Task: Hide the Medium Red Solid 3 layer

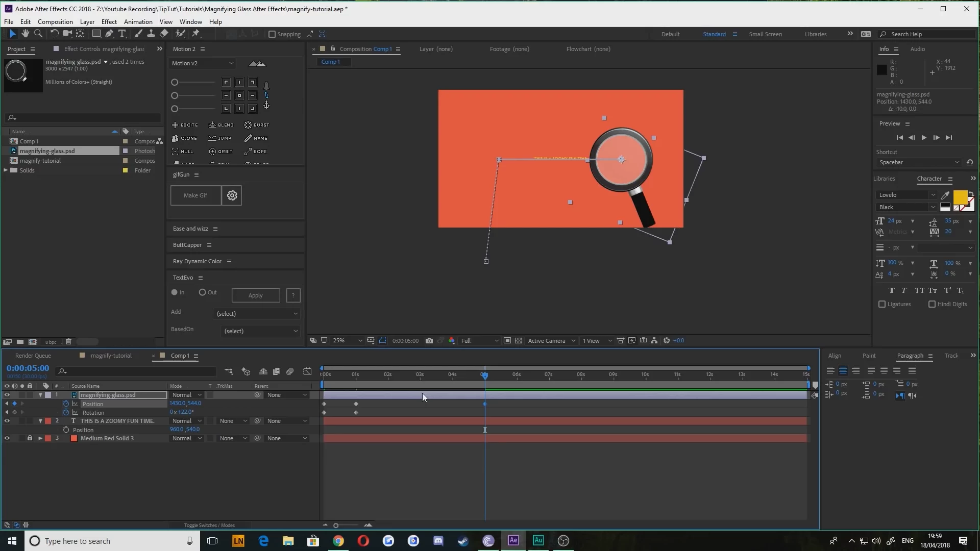Action: click(x=7, y=438)
